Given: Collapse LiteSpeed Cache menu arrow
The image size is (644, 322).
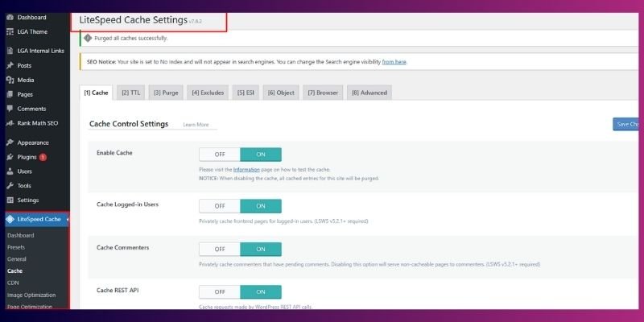Looking at the screenshot, I should point(68,219).
